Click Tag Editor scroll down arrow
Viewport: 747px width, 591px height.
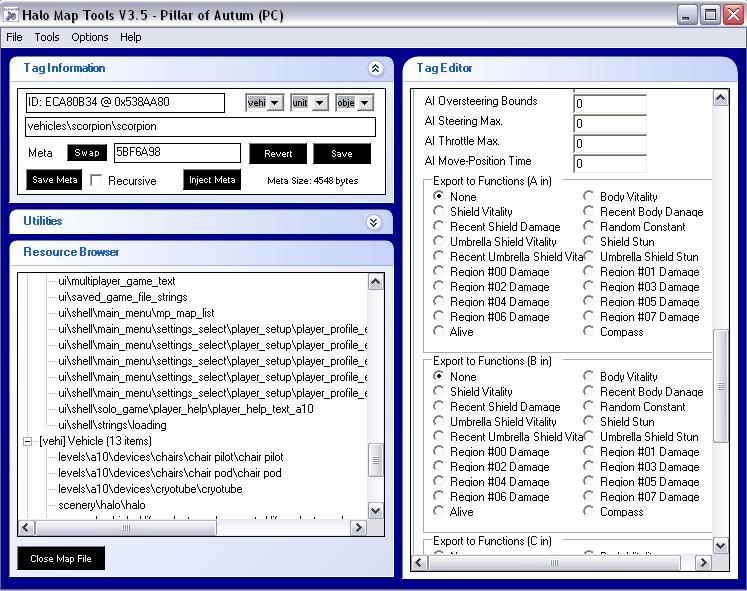pyautogui.click(x=720, y=545)
